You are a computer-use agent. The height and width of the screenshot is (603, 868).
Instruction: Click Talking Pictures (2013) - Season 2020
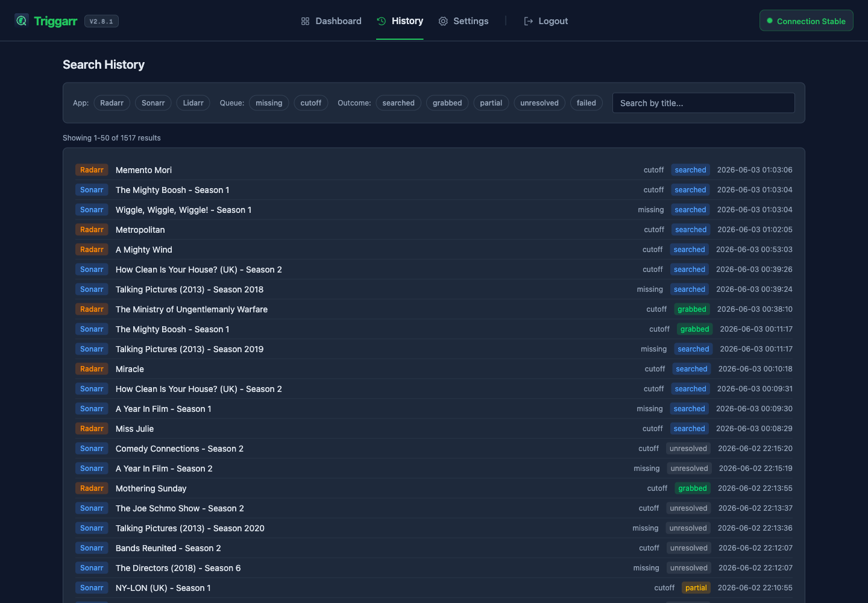(190, 528)
